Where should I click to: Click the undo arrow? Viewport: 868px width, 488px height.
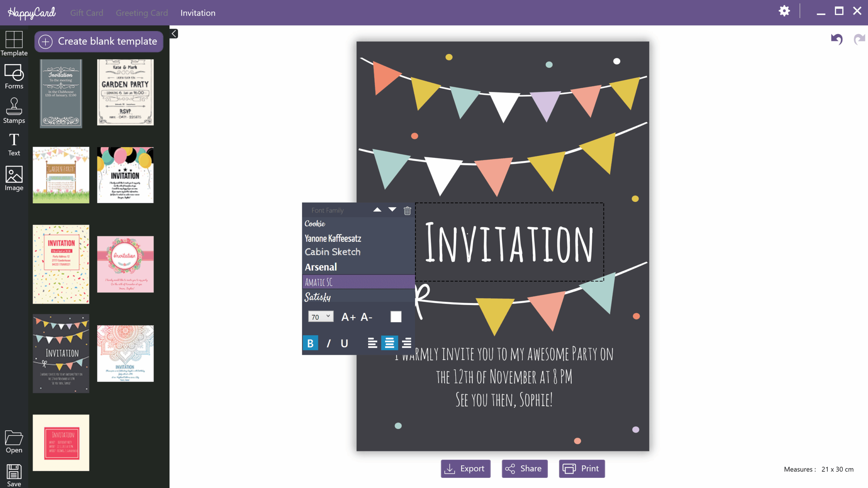(x=836, y=39)
